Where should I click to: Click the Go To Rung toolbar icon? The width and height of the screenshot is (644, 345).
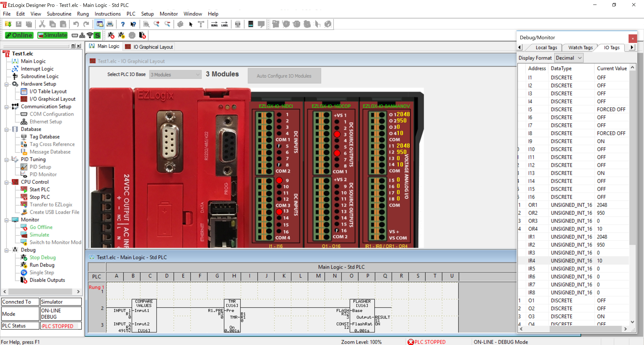(214, 24)
